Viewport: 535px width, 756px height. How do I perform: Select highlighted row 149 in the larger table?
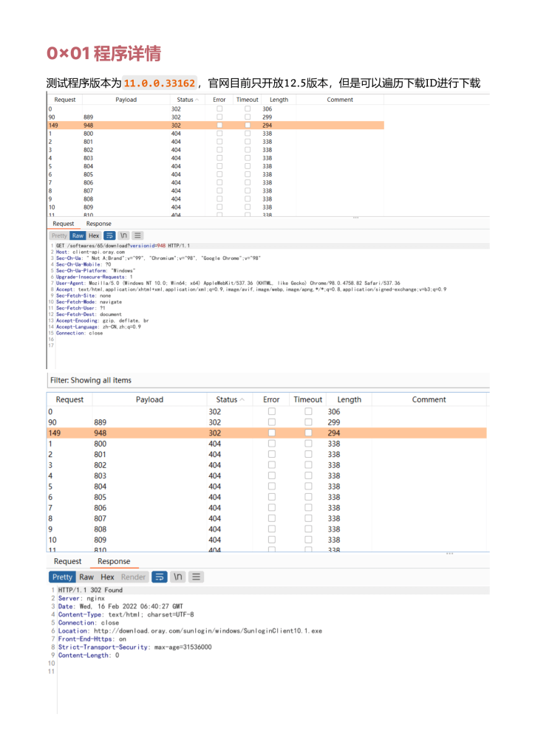tap(266, 433)
